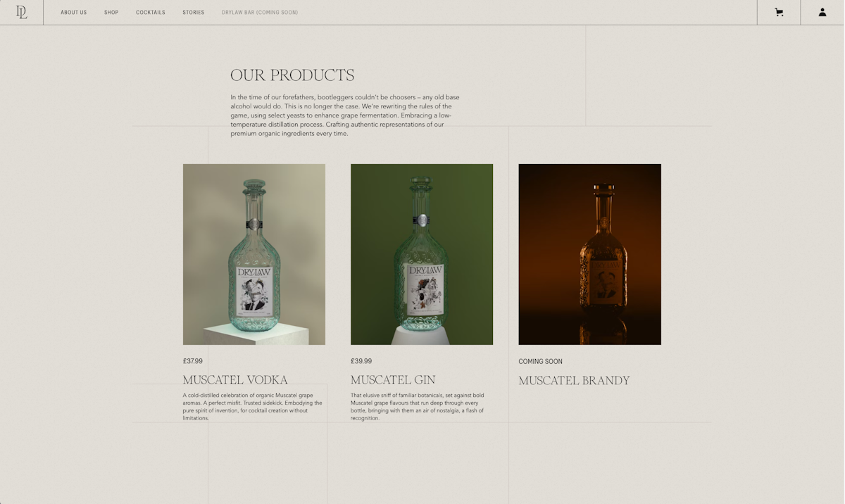Open the Muscatel Brandy title link
This screenshot has width=845, height=504.
(575, 381)
